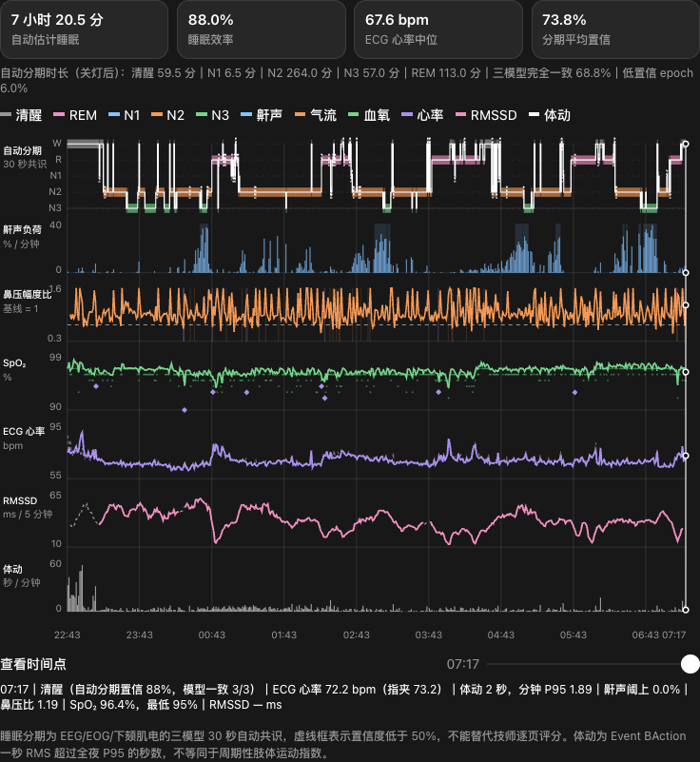The image size is (700, 762).
Task: Click the 05:43 time axis label
Action: (x=574, y=635)
